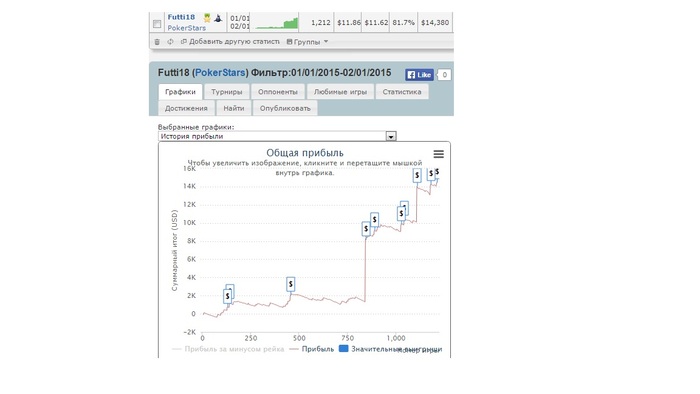
Task: Click the Facebook Like button
Action: (419, 75)
